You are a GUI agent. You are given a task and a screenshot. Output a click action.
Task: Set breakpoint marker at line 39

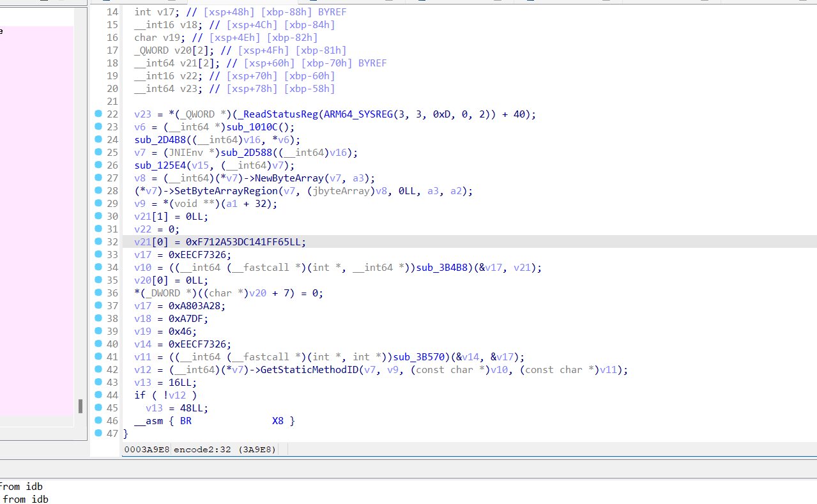pos(98,331)
